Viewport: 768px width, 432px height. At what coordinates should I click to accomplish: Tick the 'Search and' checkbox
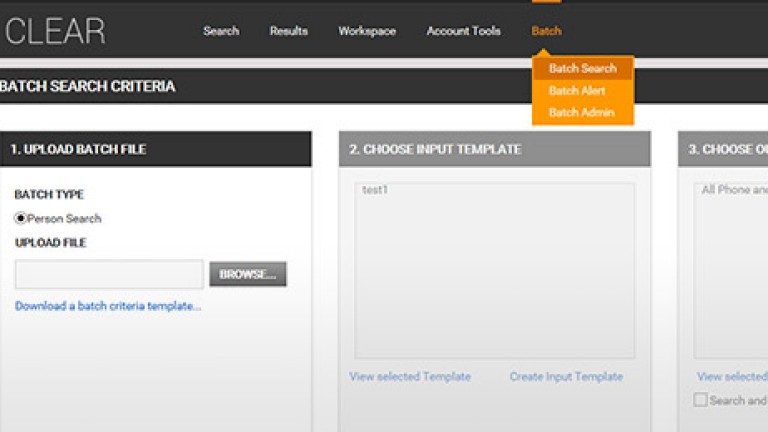[701, 400]
